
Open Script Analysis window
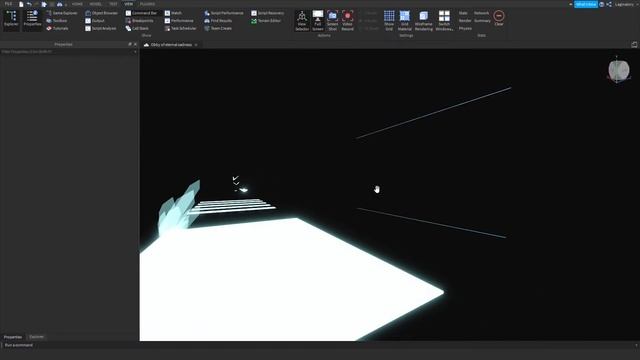point(101,29)
